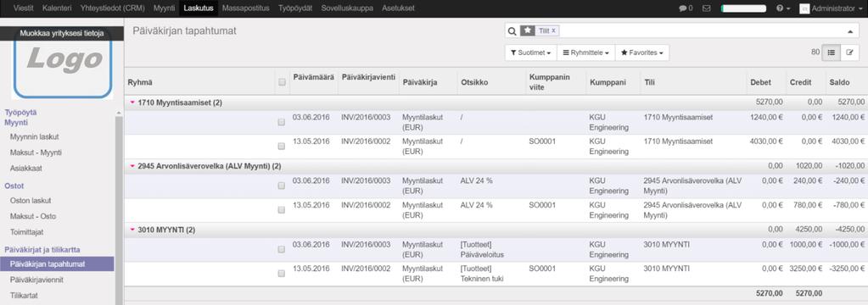Open Maksut - Osto in sidebar
The height and width of the screenshot is (305, 868).
pos(32,216)
